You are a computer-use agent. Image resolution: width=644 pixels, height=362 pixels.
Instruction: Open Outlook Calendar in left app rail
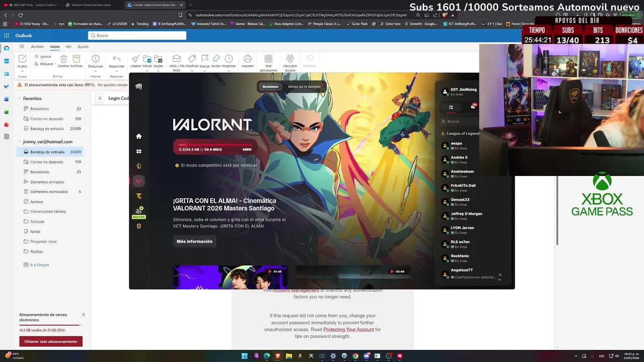(x=7, y=61)
